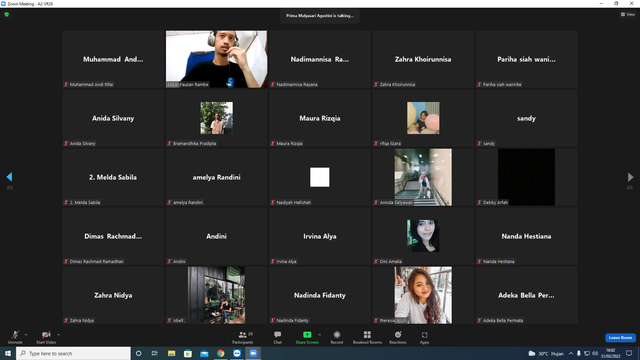This screenshot has width=640, height=360.
Task: Click Adeka Bella Permata's name tile
Action: pos(526,295)
